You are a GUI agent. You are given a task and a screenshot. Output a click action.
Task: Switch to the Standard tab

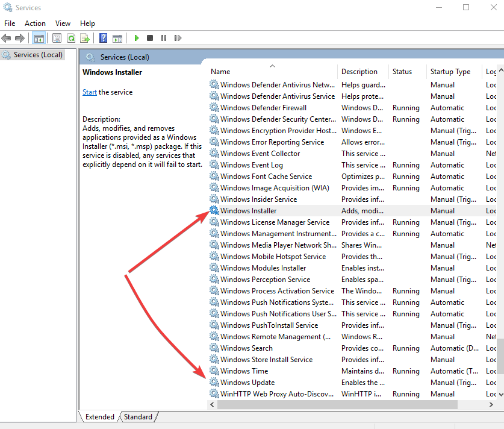pos(138,417)
